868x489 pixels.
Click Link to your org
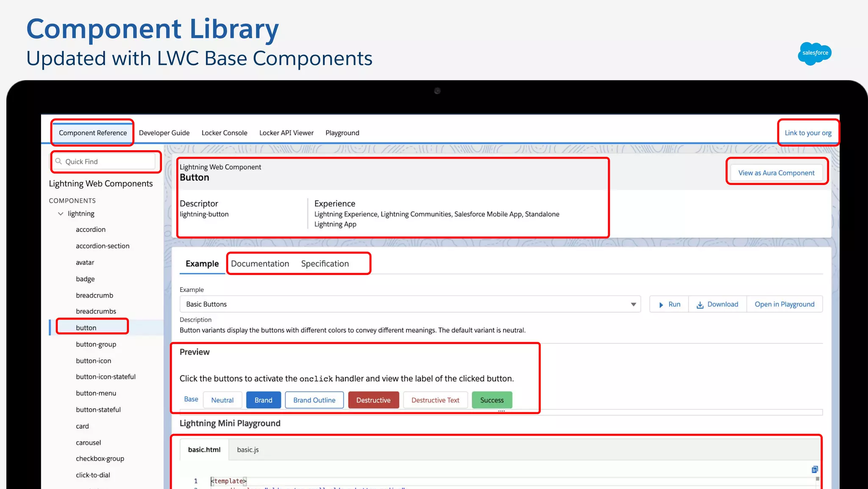coord(808,133)
